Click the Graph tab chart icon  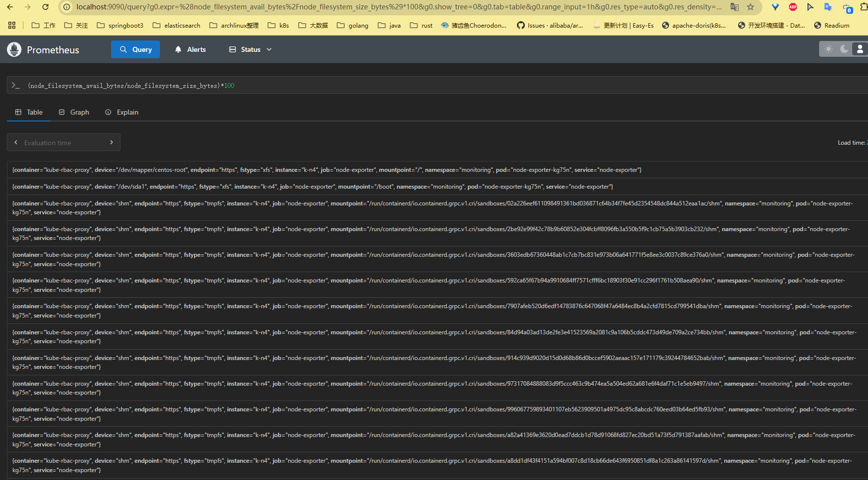62,112
